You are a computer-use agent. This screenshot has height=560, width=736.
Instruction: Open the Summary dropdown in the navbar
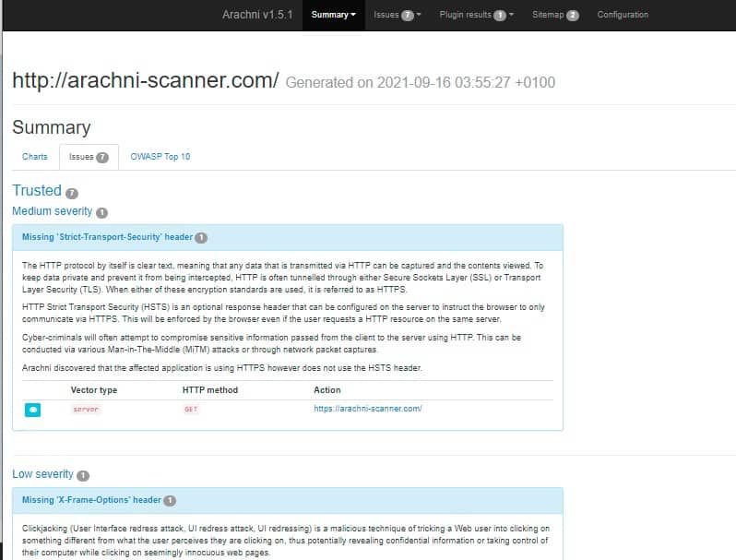333,15
